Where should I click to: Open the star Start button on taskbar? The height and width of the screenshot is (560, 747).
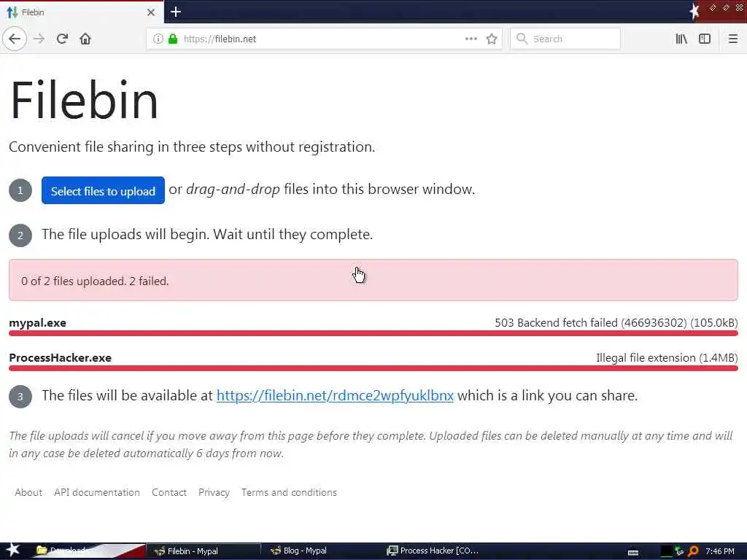(x=12, y=551)
